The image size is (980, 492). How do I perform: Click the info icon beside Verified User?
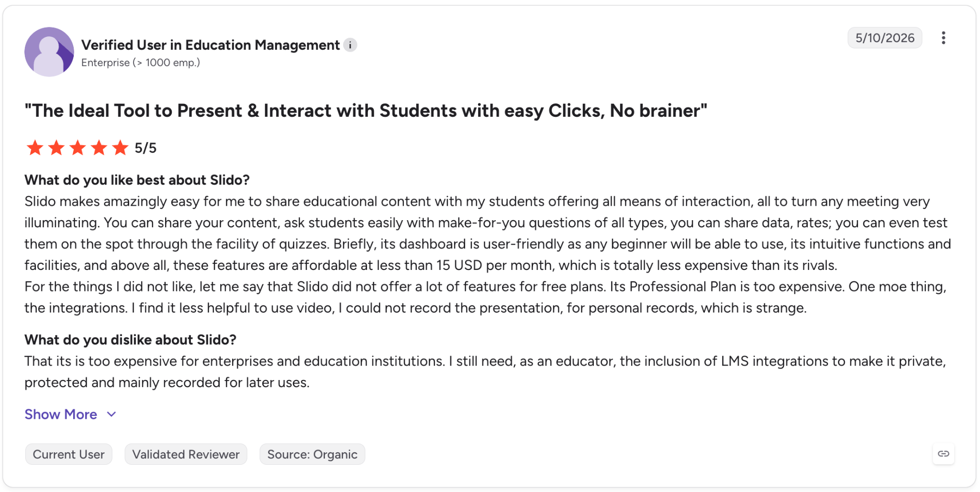350,45
